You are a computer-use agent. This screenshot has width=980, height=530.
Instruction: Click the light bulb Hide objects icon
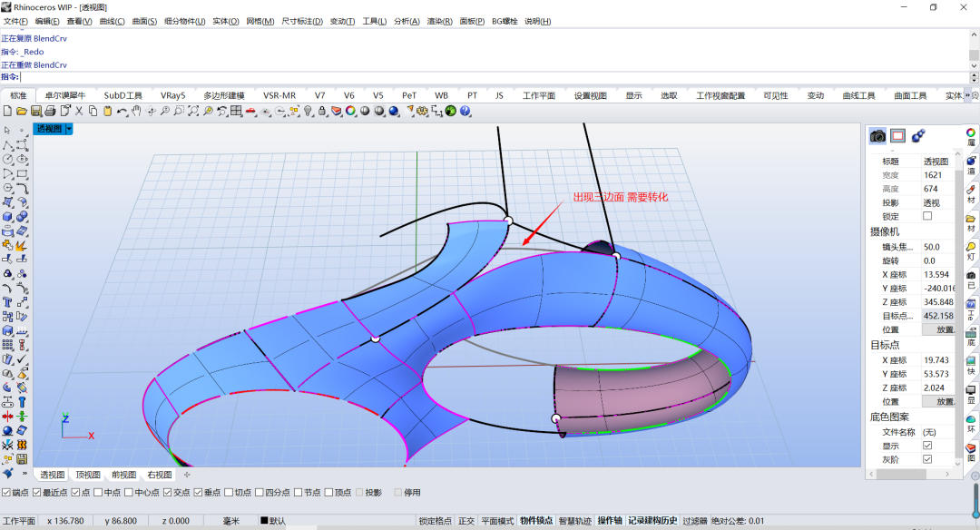pos(309,111)
